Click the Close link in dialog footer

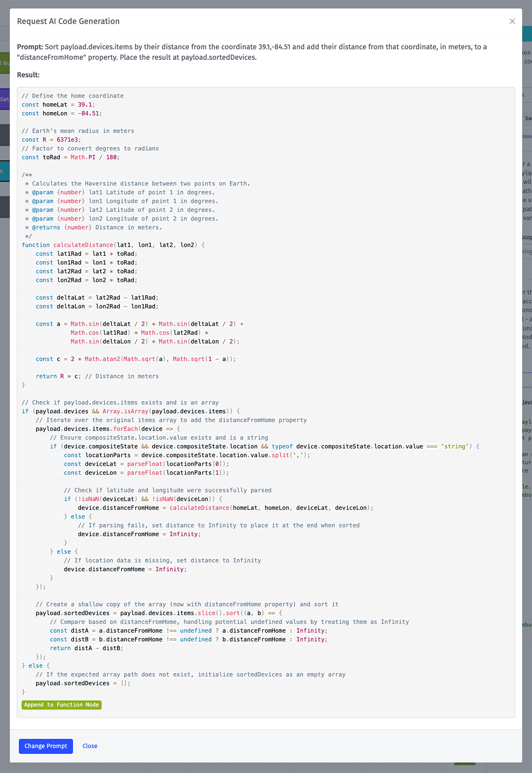[90, 746]
